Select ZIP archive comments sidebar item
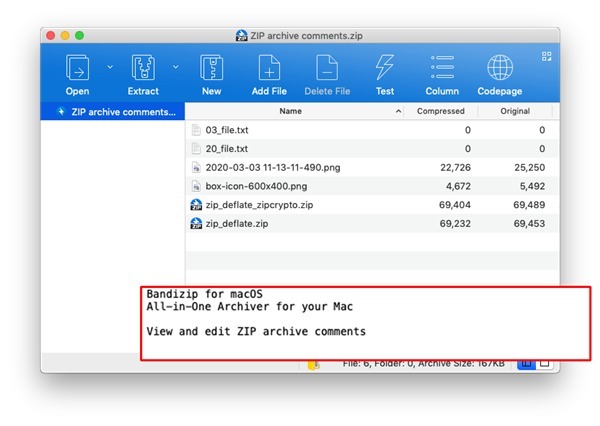This screenshot has height=426, width=600. (x=112, y=111)
